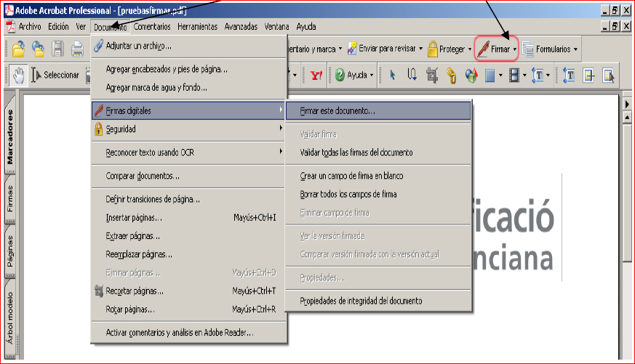Choose Adjuntar un archivo
Viewport: 635px width, 364px height.
pos(188,46)
